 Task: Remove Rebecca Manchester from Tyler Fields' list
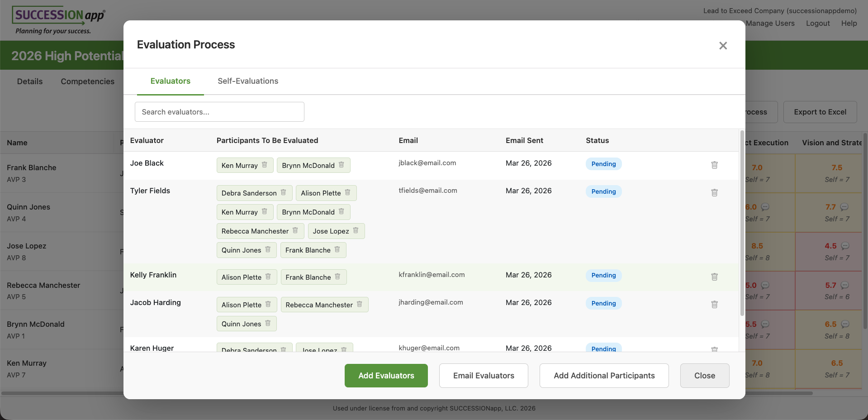tap(295, 230)
